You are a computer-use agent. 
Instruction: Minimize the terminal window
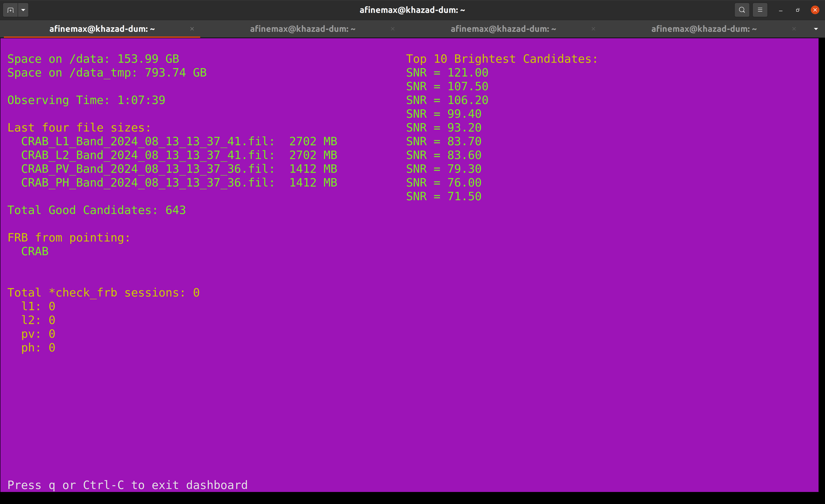[781, 10]
